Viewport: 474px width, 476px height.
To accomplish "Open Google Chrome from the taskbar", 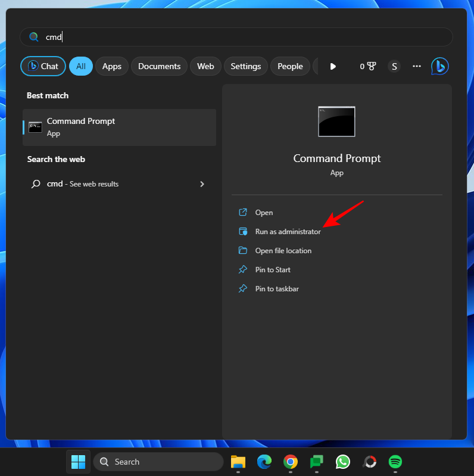I will pos(291,462).
